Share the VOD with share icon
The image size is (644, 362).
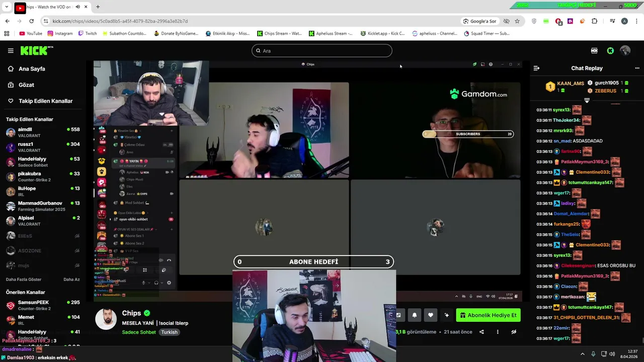point(481,332)
